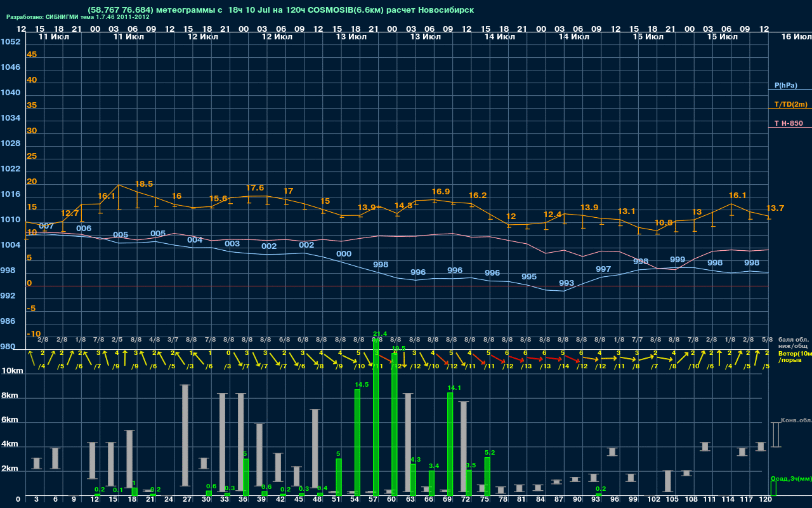The image size is (812, 508).
Task: Click the 17.6 temperature value
Action: [x=254, y=188]
